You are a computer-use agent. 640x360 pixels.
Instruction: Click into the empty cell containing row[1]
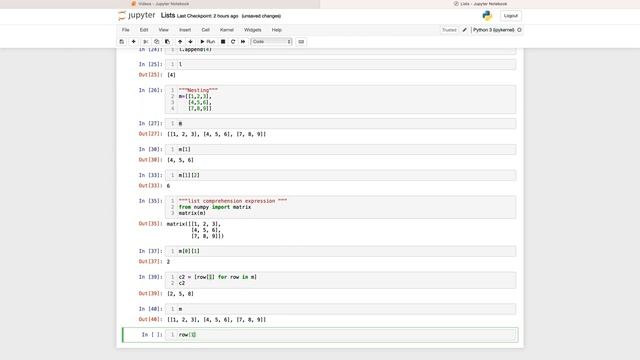pos(340,335)
